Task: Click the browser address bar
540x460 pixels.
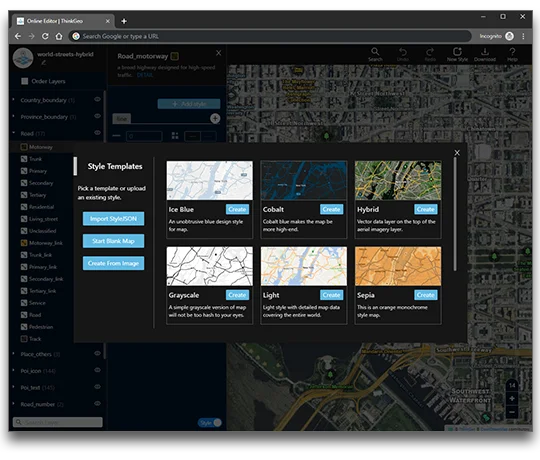Action: [x=270, y=36]
